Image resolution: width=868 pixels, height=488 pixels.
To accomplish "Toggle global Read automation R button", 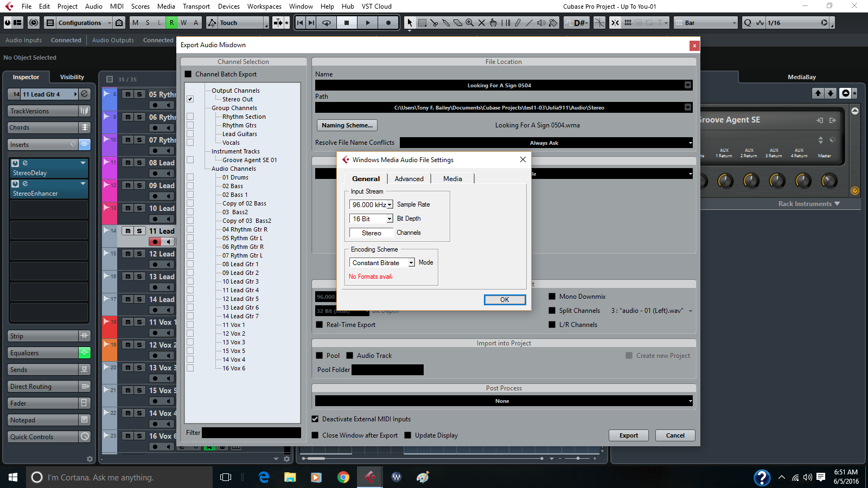I will click(x=171, y=23).
